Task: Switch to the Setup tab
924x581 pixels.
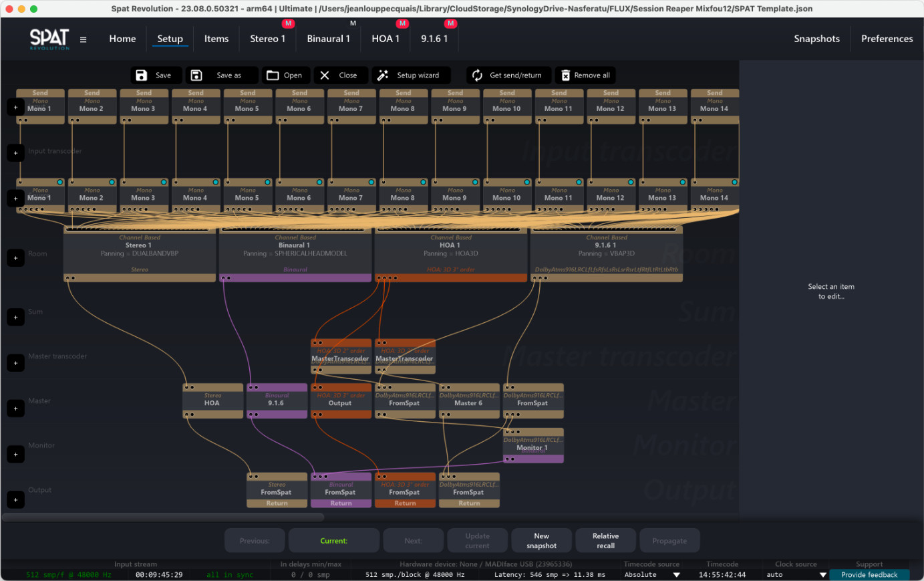Action: [170, 39]
